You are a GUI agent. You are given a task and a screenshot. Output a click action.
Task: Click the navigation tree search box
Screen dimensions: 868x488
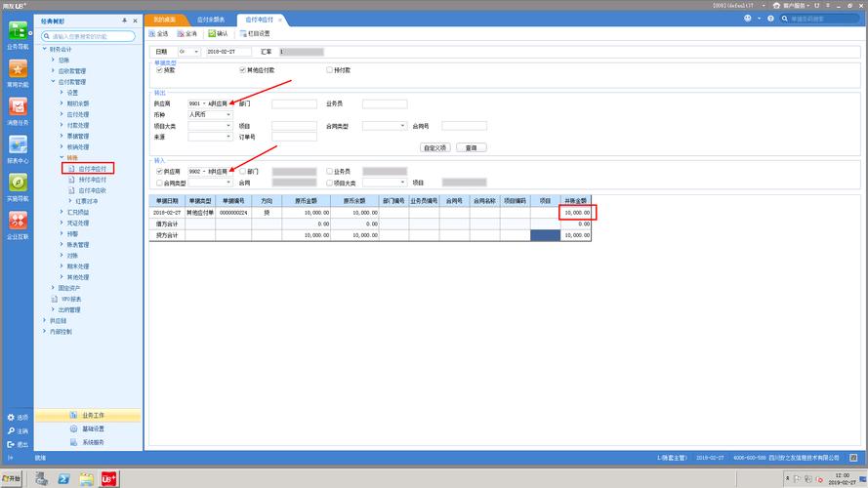[x=89, y=36]
